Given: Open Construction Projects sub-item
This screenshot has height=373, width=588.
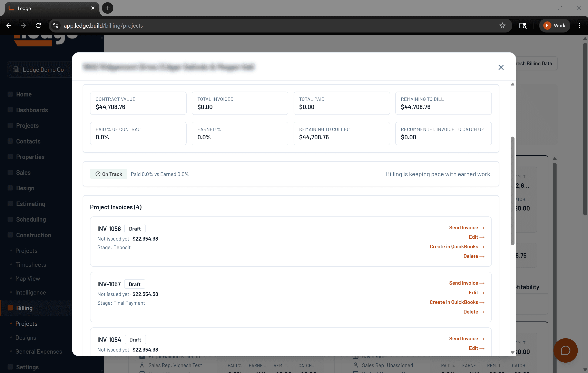Looking at the screenshot, I should coord(26,251).
